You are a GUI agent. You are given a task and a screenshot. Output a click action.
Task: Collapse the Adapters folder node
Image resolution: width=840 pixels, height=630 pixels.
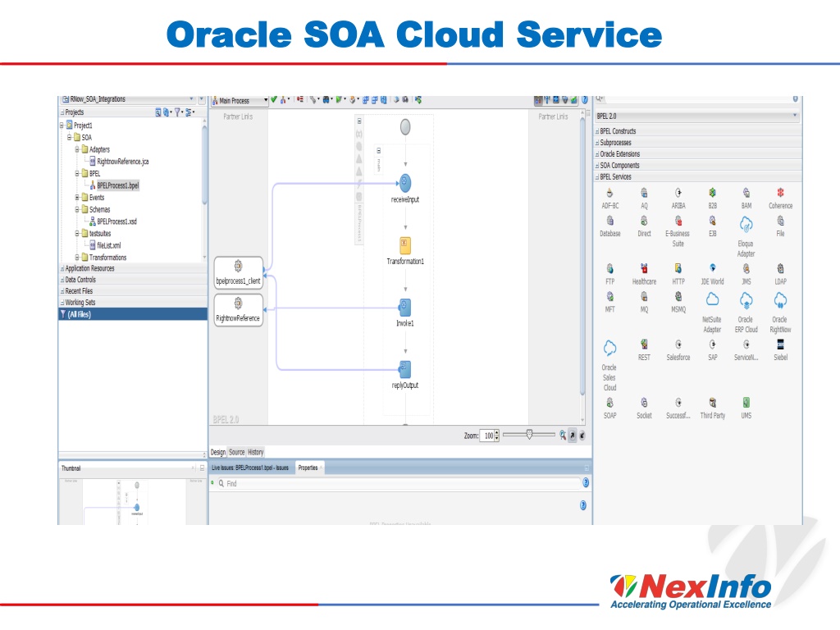click(x=77, y=149)
